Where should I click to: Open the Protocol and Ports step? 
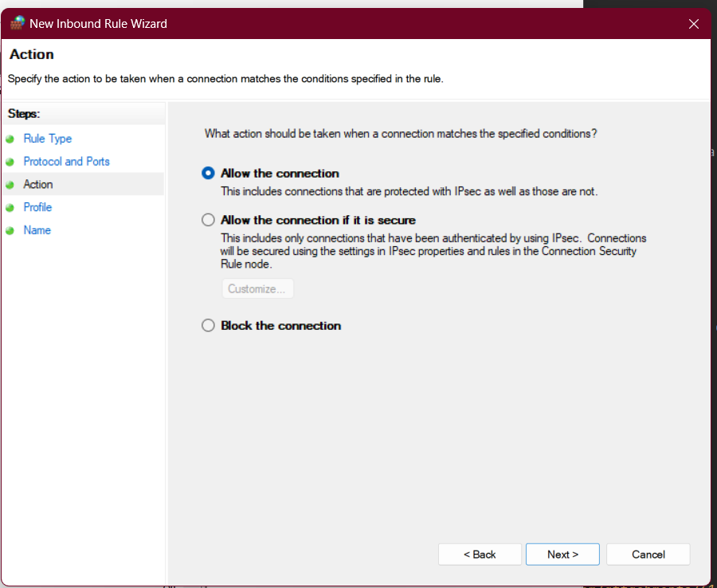[67, 162]
